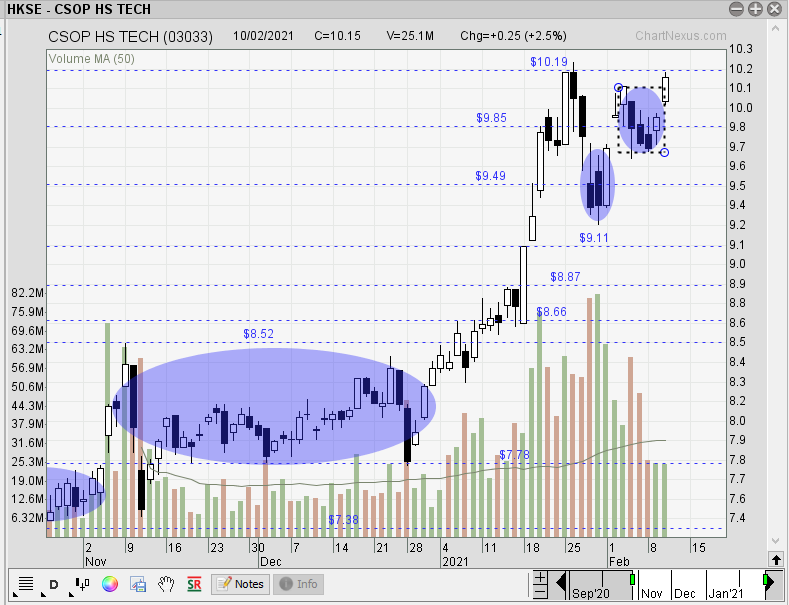Shift timeline later using right arrow
The height and width of the screenshot is (605, 789).
772,584
